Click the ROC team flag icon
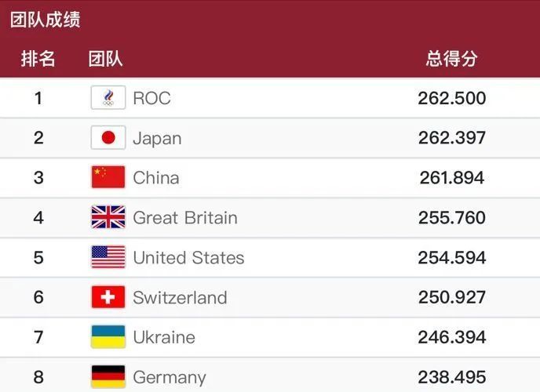Viewport: 540px width, 392px height. click(108, 98)
